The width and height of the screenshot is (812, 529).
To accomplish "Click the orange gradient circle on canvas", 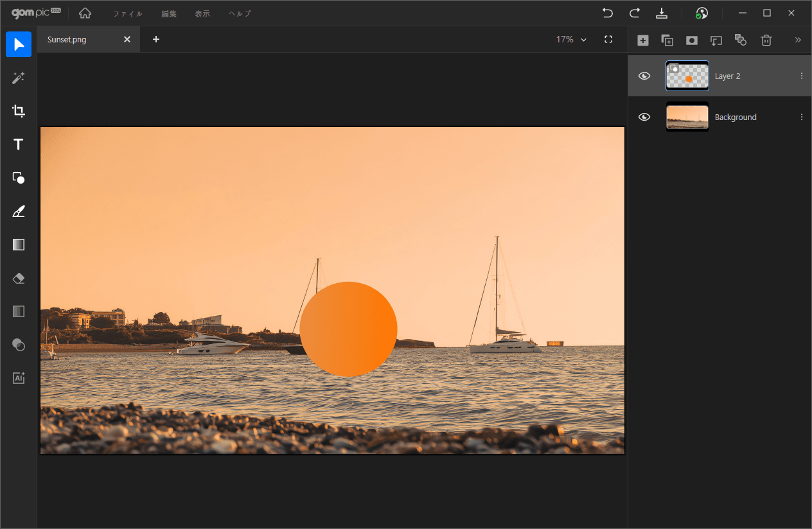I will point(348,329).
